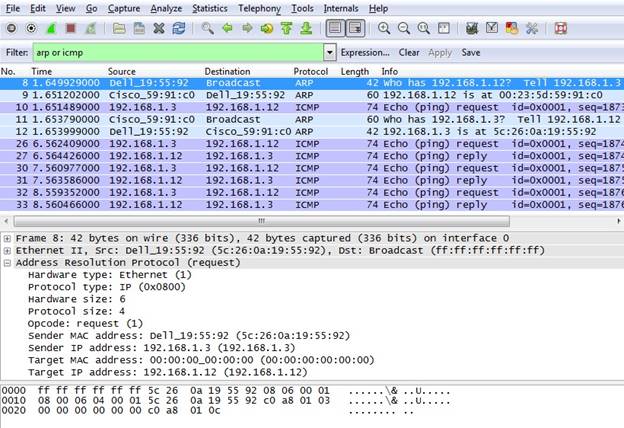This screenshot has height=428, width=624.
Task: Sort by the Source column header
Action: (122, 72)
